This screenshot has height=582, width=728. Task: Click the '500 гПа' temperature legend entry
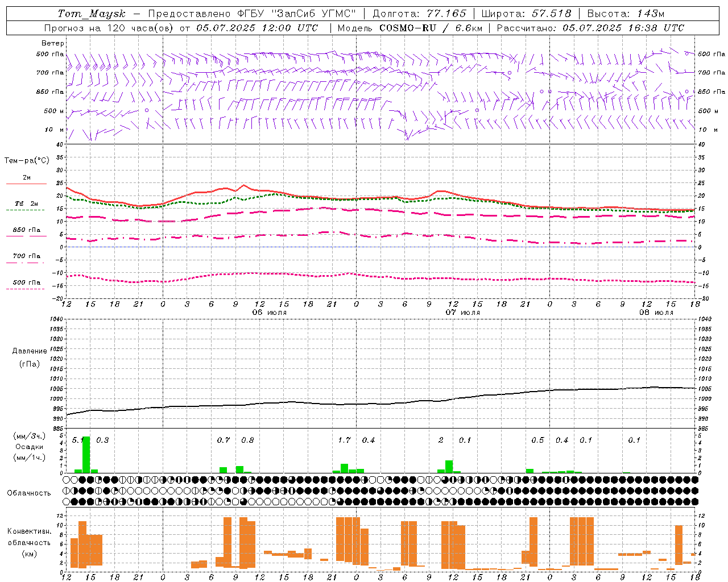pos(26,282)
